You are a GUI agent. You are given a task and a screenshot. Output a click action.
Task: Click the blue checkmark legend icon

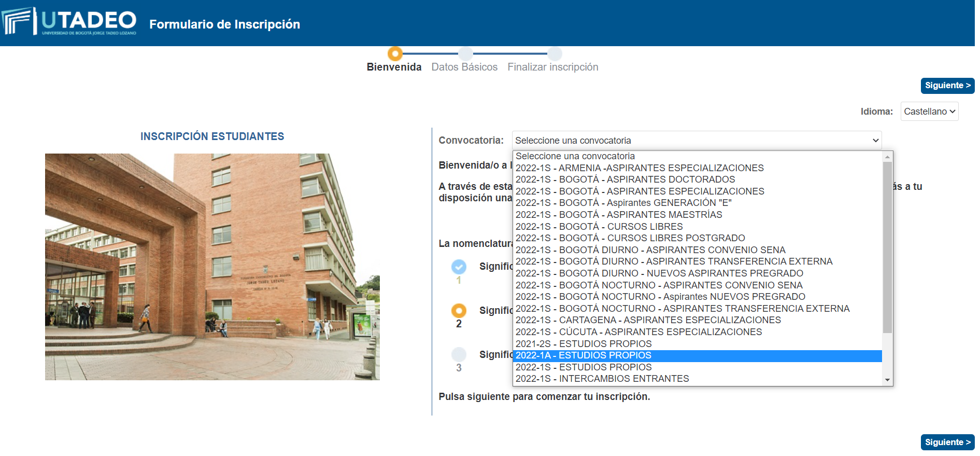click(x=459, y=267)
